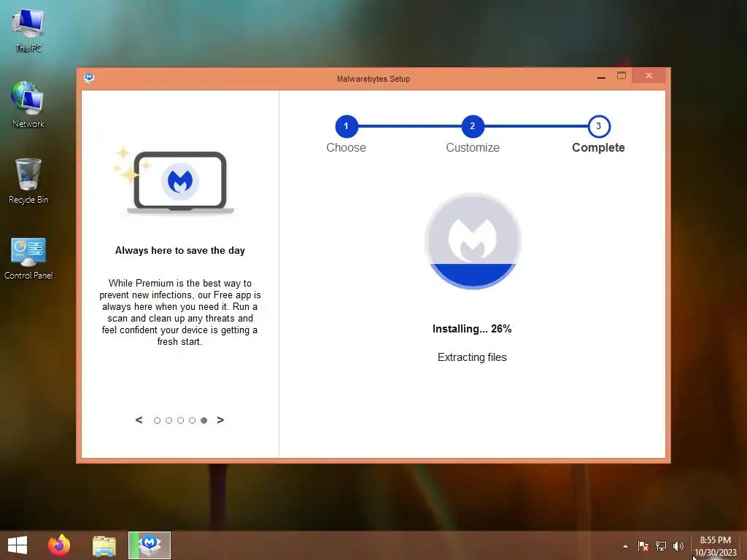Select the second carousel dot
The height and width of the screenshot is (560, 747).
169,421
